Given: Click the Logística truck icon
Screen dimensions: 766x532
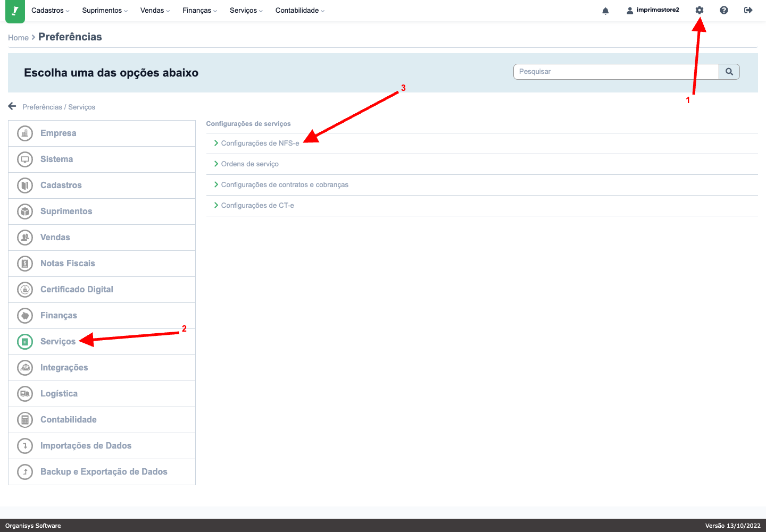Looking at the screenshot, I should tap(25, 393).
